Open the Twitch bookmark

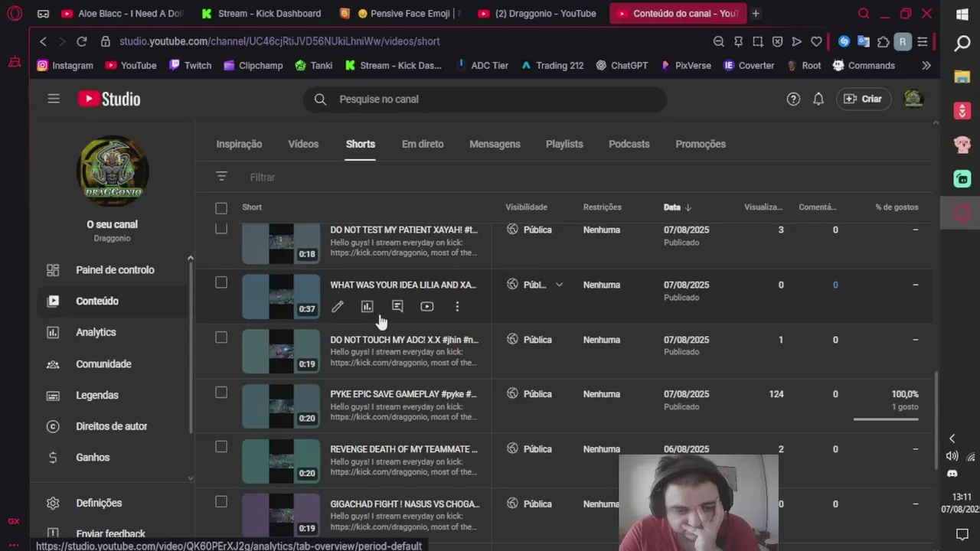[190, 66]
